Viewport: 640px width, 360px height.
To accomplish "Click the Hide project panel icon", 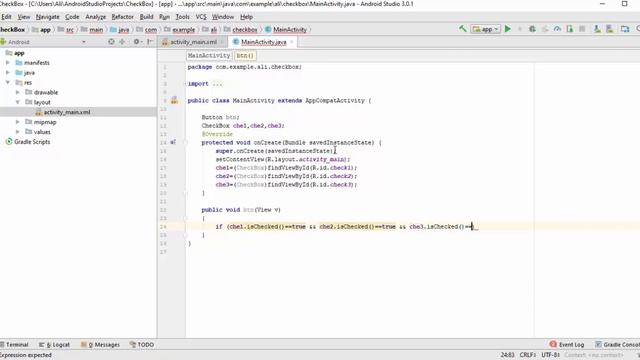I will coord(150,42).
